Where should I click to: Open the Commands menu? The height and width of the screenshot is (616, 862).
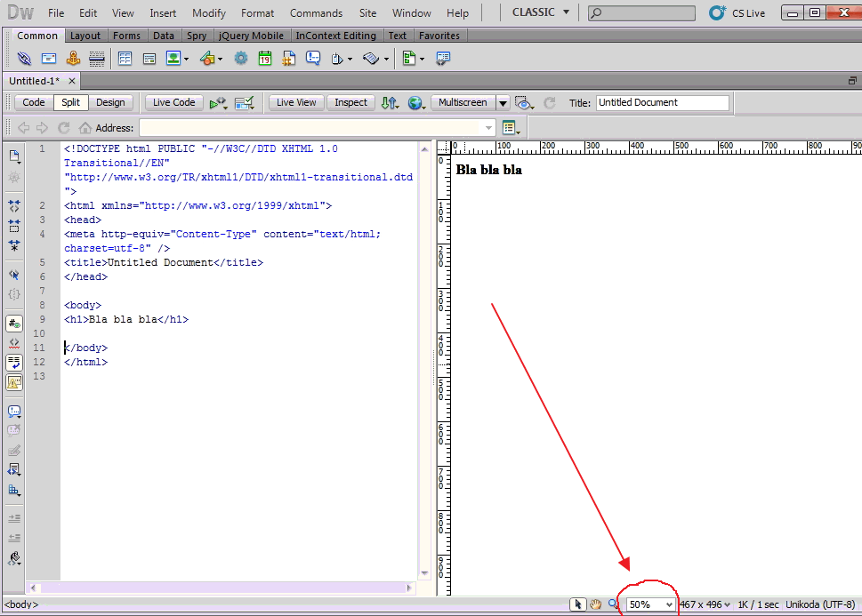[x=316, y=12]
